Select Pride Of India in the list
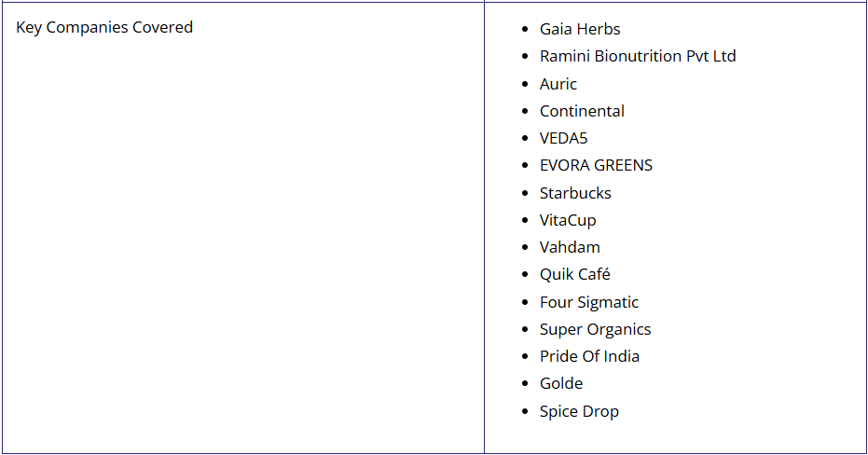The height and width of the screenshot is (455, 868). (x=589, y=356)
